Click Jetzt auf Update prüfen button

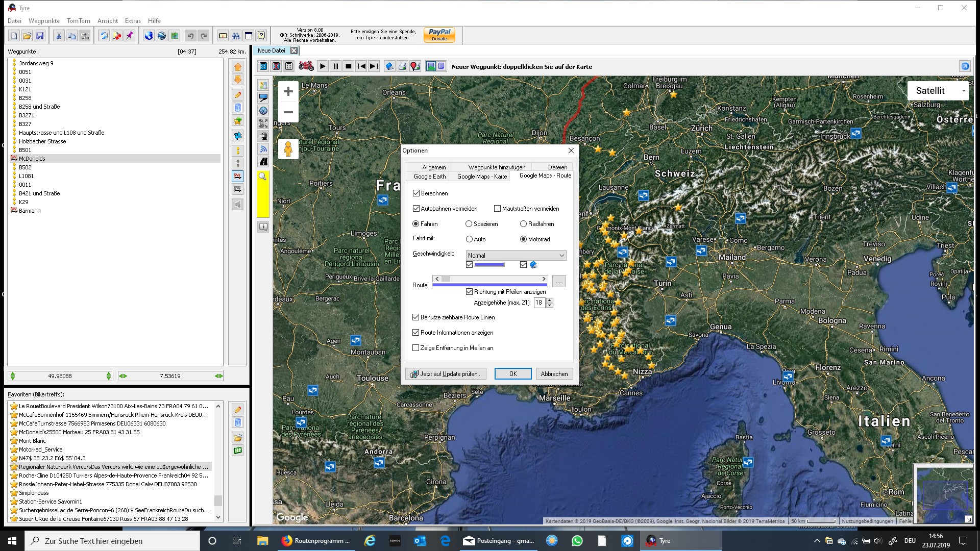point(446,374)
